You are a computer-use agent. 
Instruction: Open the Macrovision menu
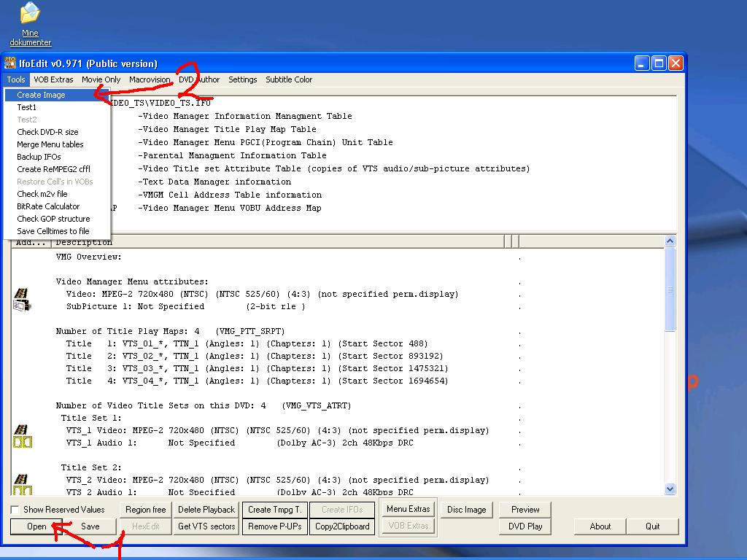click(150, 79)
